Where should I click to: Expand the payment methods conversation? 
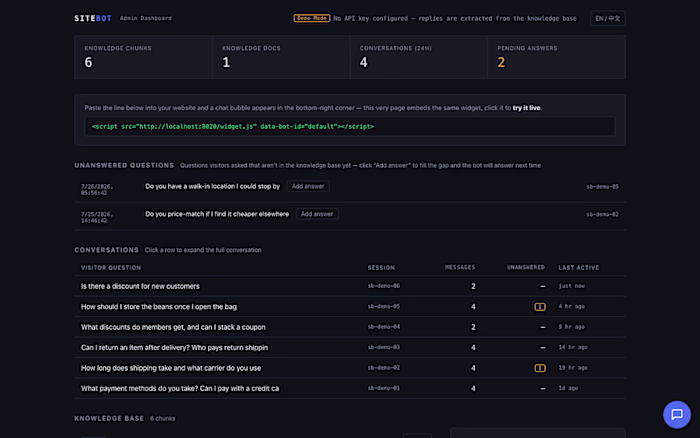[350, 388]
